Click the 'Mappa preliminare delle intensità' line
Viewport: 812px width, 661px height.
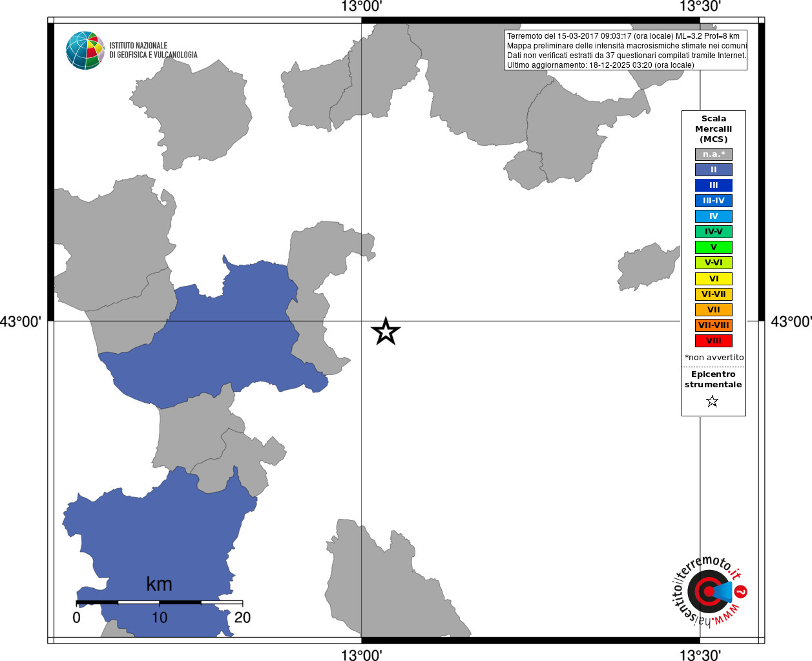627,46
